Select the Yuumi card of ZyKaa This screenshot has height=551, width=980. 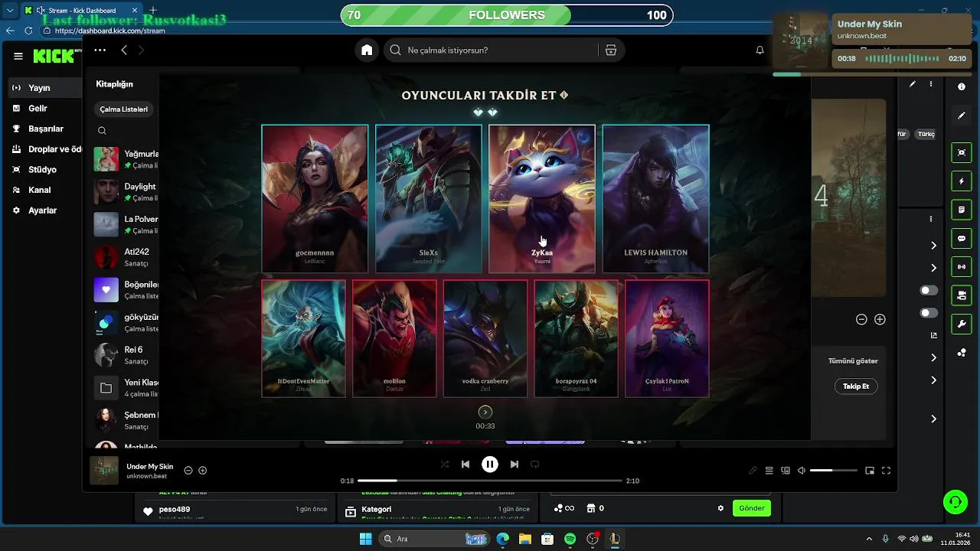pos(542,199)
